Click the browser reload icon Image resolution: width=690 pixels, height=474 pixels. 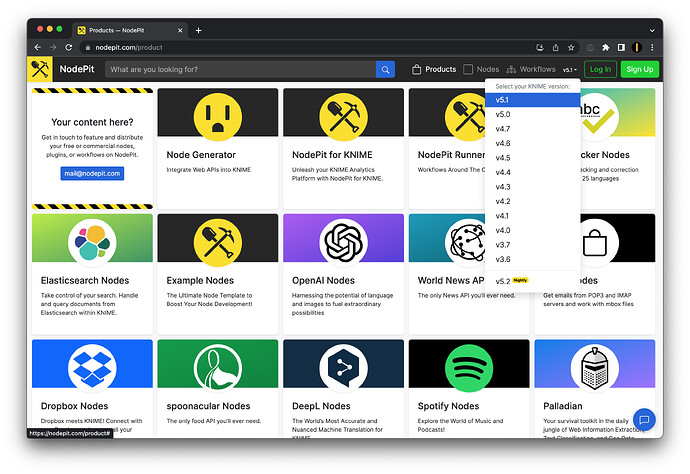(x=68, y=48)
